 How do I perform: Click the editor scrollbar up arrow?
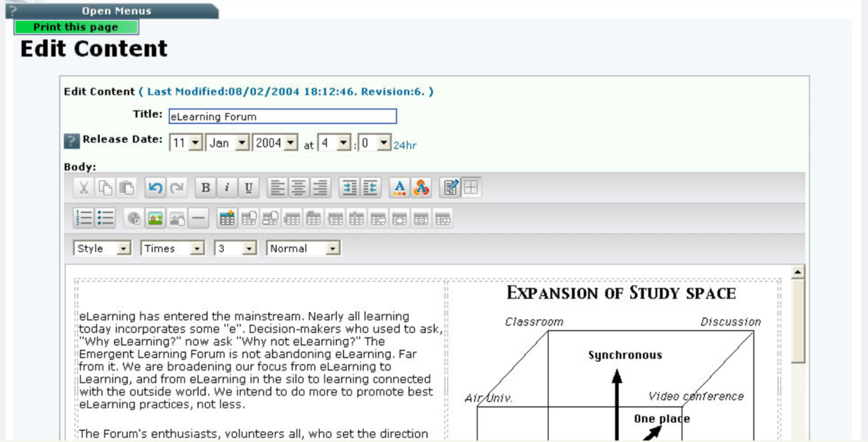798,272
